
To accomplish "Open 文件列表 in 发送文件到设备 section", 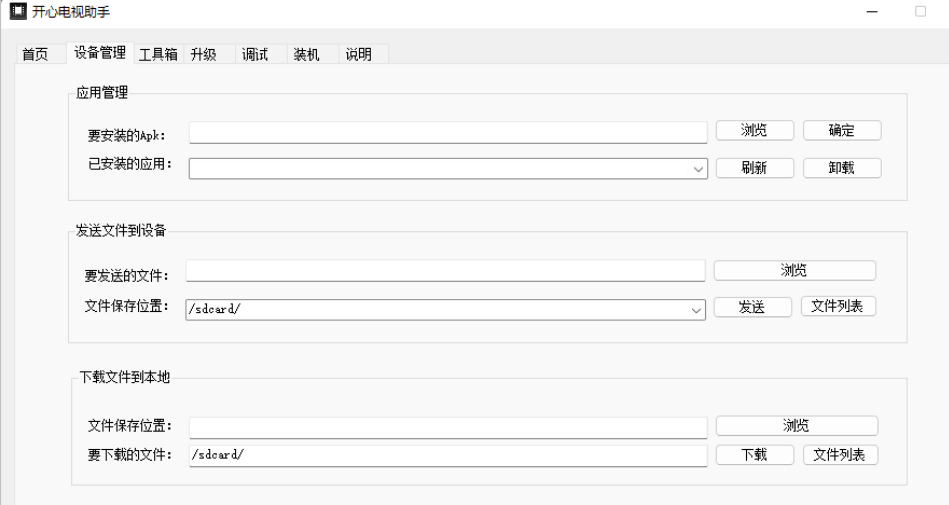I will click(x=838, y=306).
